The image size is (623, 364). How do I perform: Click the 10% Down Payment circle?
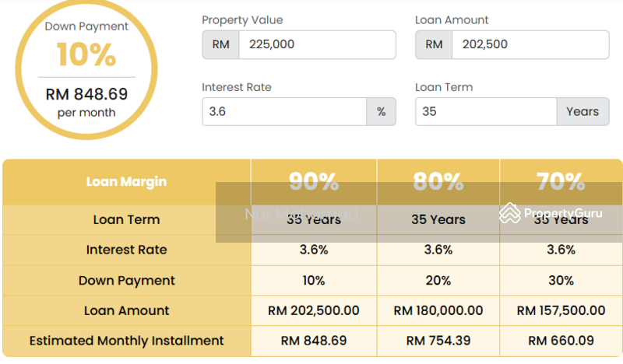pyautogui.click(x=86, y=69)
